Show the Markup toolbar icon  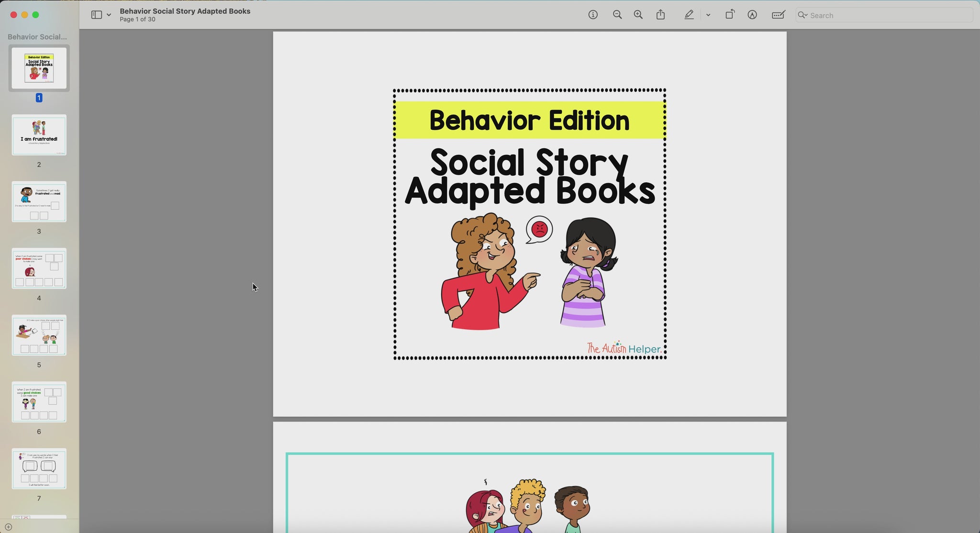(752, 15)
